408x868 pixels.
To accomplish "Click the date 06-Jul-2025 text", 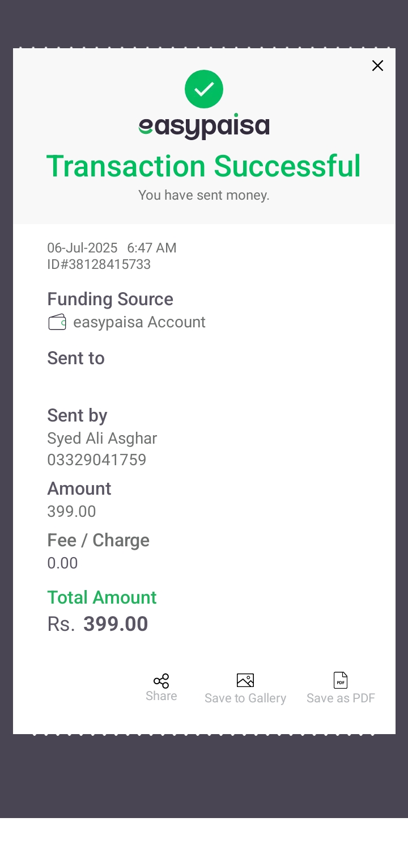I will (82, 248).
